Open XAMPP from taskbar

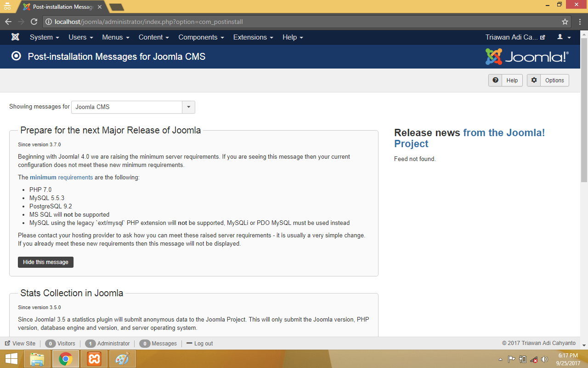pyautogui.click(x=94, y=359)
